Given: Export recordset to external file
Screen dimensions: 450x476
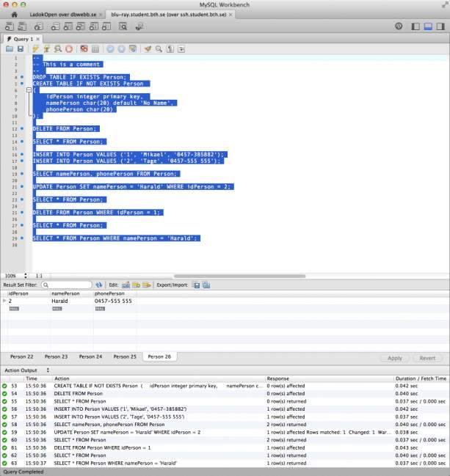Looking at the screenshot, I should [196, 285].
